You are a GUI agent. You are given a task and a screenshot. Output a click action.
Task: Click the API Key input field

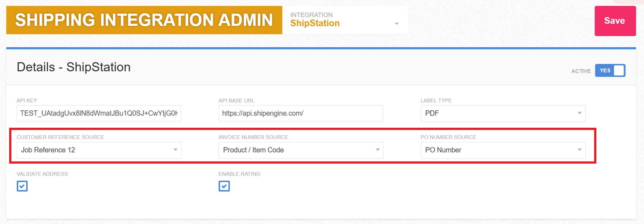point(99,113)
